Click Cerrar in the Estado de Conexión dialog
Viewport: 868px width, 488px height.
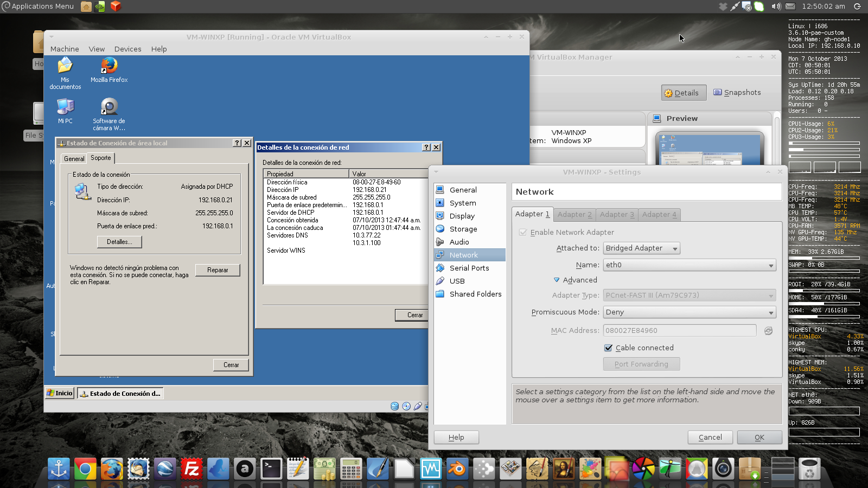coord(231,365)
